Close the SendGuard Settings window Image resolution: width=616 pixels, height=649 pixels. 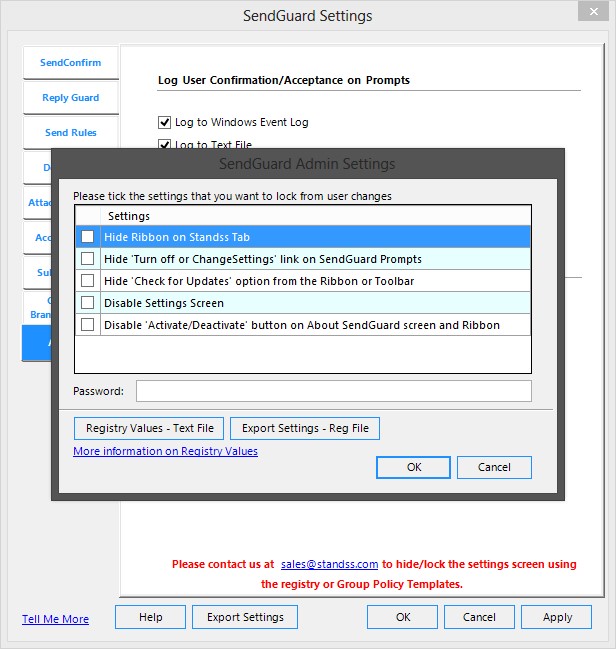tap(593, 12)
